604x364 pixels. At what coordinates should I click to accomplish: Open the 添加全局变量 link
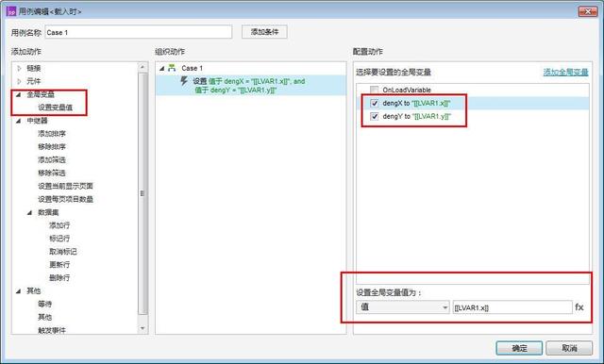pyautogui.click(x=565, y=72)
